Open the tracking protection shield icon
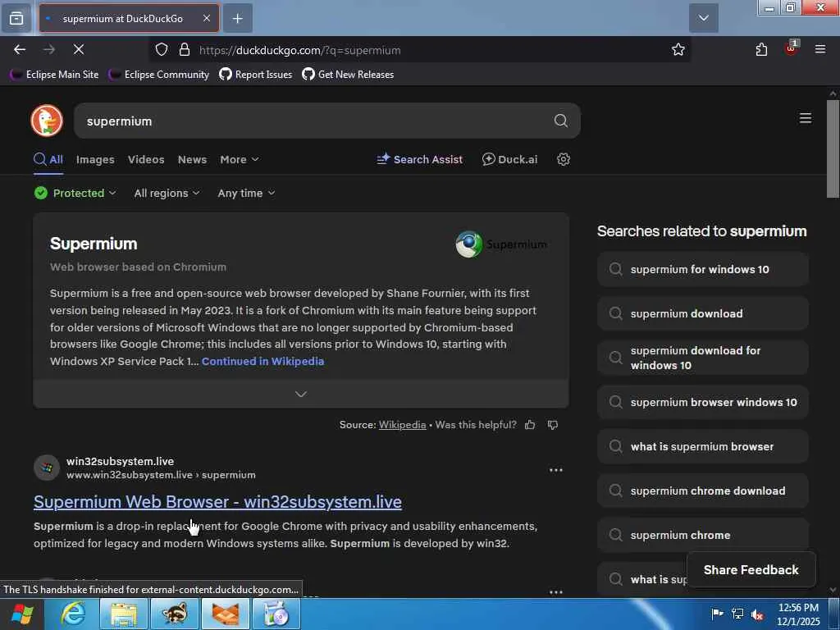 point(162,50)
